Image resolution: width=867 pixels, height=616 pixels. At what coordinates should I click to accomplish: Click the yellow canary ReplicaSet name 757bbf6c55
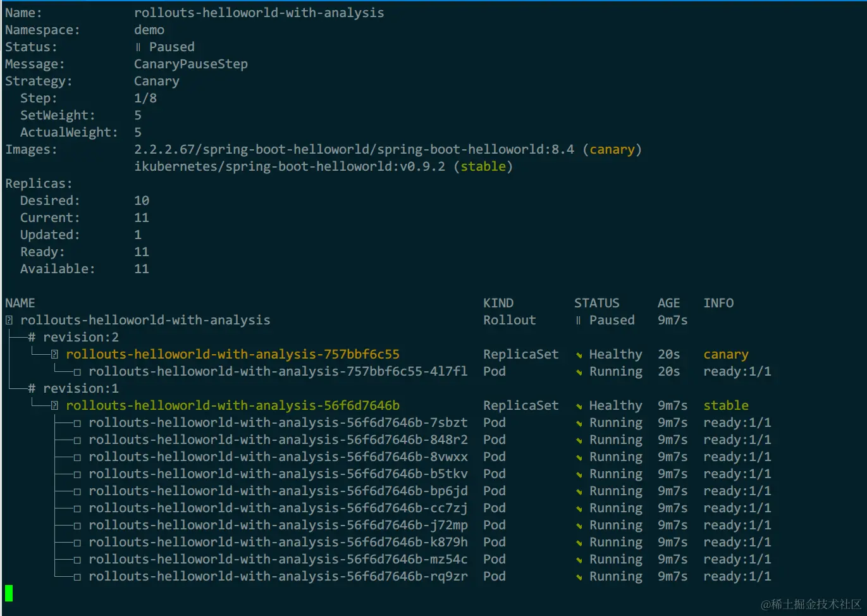coord(233,354)
